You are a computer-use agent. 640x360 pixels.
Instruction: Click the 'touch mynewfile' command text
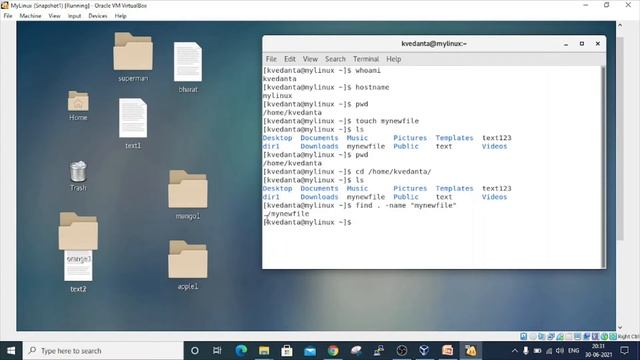pos(387,121)
